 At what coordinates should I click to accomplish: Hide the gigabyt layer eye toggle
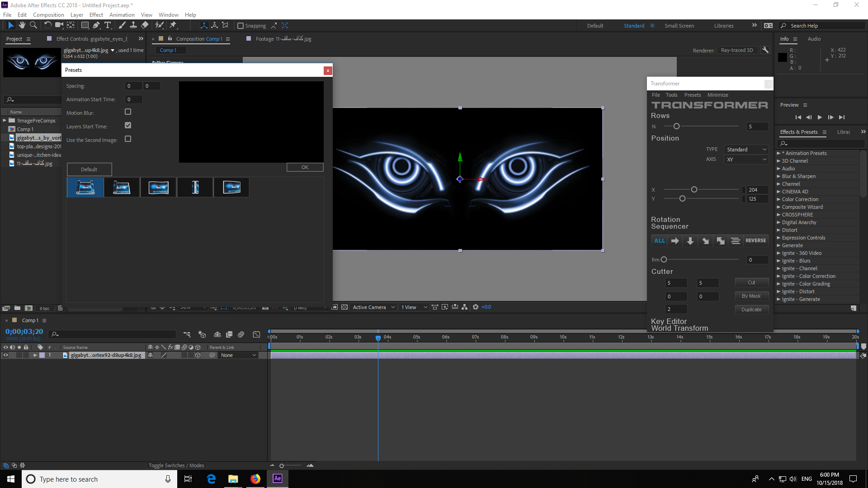tap(6, 355)
